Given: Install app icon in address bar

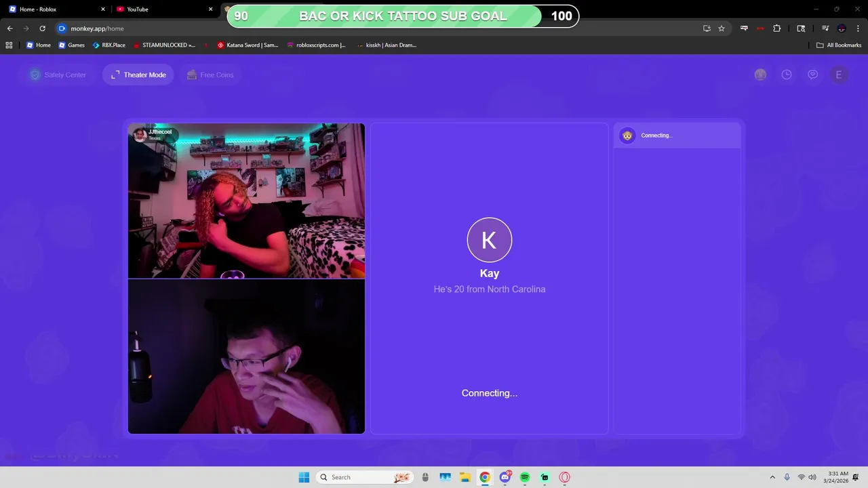Looking at the screenshot, I should point(707,28).
